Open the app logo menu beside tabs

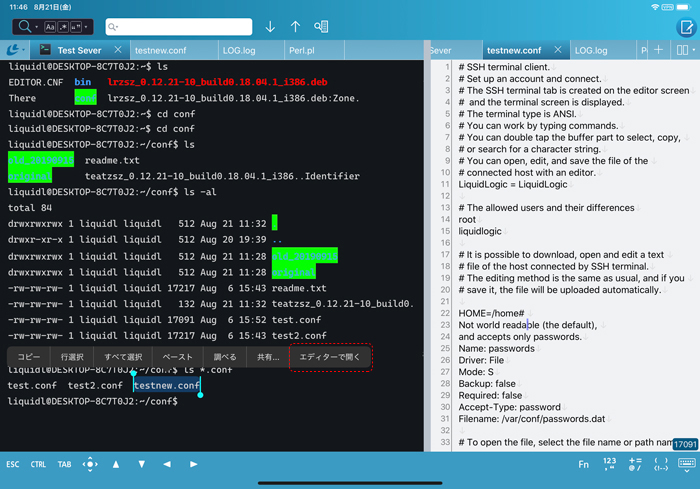pos(15,49)
